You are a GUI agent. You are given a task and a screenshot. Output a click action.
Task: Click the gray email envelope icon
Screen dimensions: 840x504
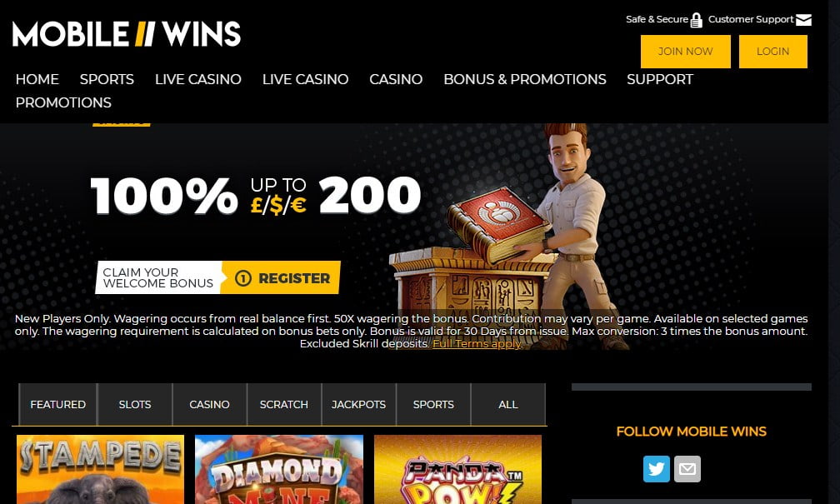pos(687,469)
